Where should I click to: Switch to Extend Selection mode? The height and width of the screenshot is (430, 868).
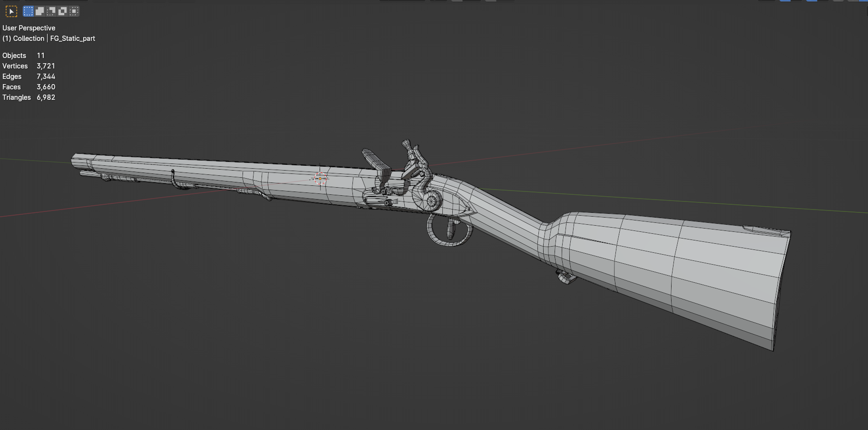pos(40,11)
